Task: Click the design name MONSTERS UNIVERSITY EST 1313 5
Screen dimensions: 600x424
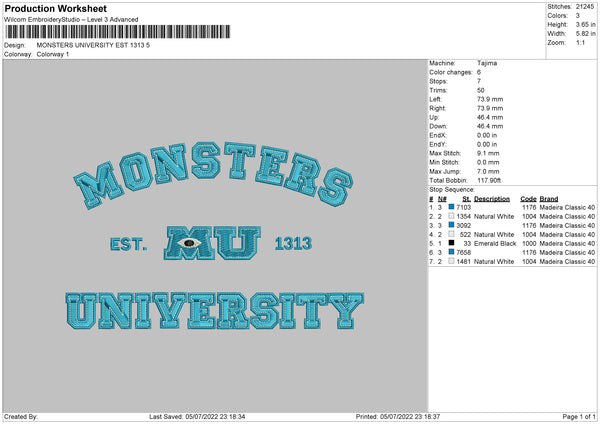Action: coord(93,45)
